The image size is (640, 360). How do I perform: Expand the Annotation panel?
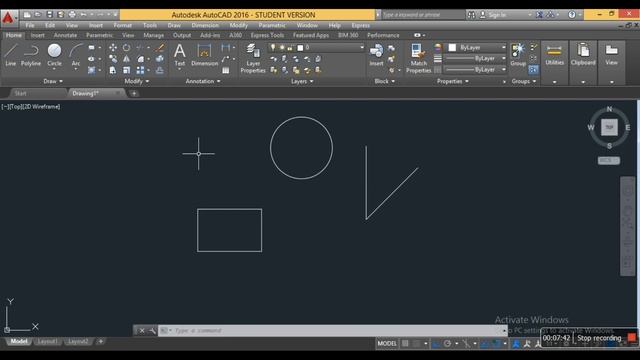click(x=203, y=81)
